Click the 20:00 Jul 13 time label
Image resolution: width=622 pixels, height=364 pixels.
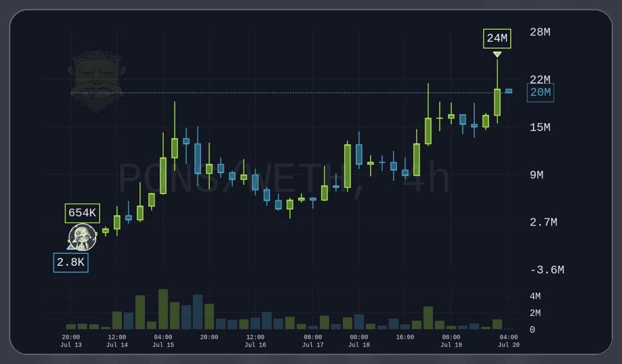(x=71, y=341)
